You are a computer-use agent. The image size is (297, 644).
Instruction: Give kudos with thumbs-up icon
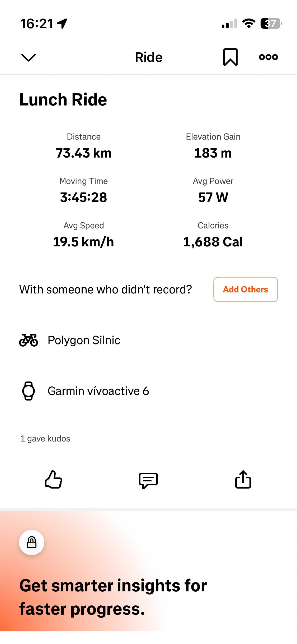click(54, 480)
